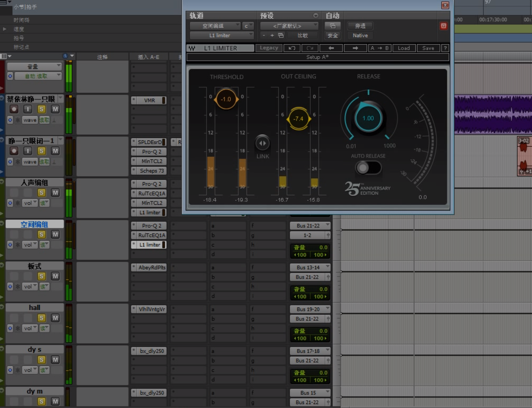
Task: Click the Threshold knob showing -1.0
Action: tap(226, 99)
